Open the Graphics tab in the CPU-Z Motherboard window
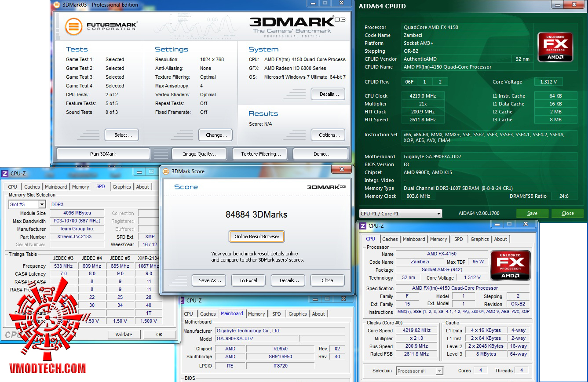The image size is (588, 382). 298,314
